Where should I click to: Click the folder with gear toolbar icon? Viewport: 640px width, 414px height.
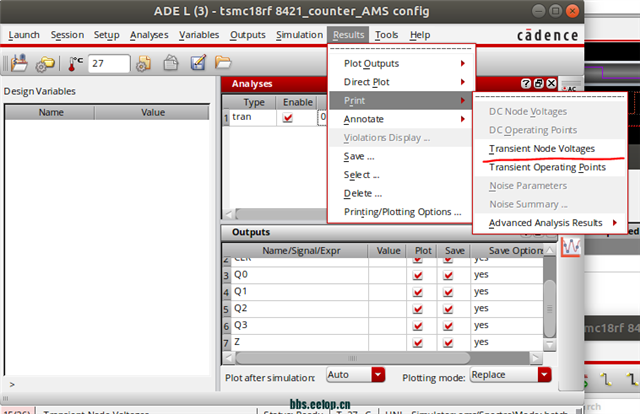point(46,64)
